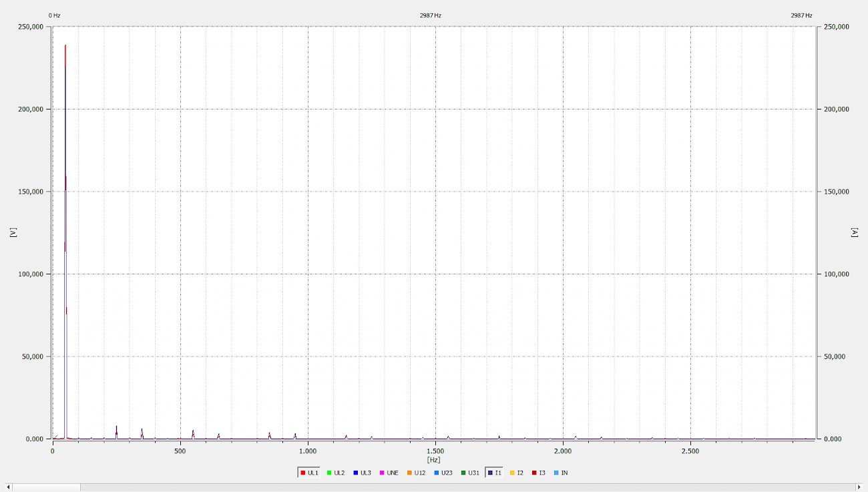Toggle the IN neutral current channel in the legend
Viewport: 868px width, 492px height.
pyautogui.click(x=561, y=473)
